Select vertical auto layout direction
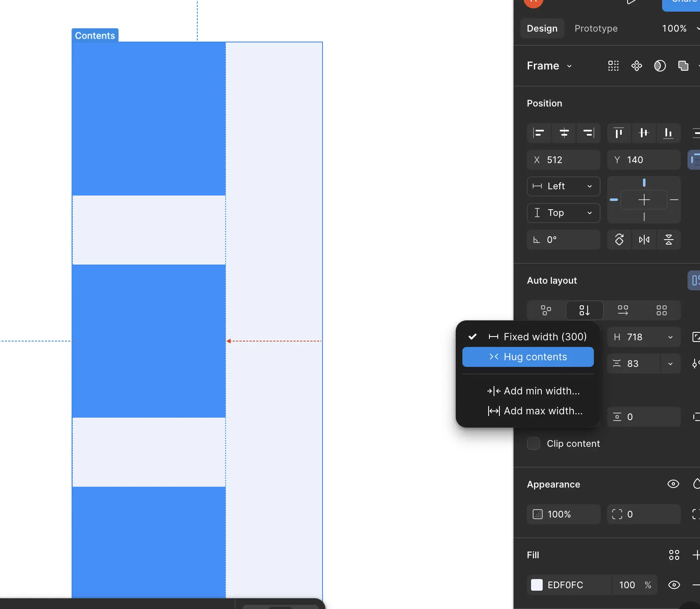 pos(584,310)
